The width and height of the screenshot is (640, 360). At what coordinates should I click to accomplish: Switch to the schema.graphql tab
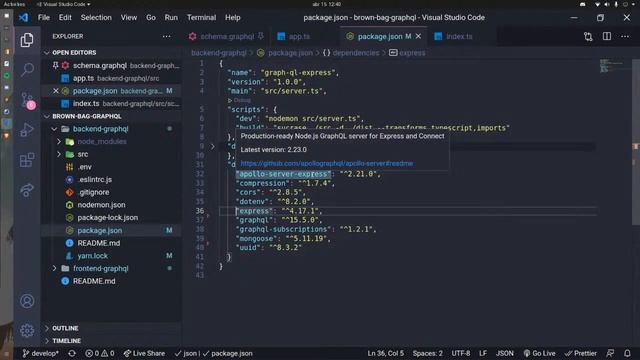(227, 36)
